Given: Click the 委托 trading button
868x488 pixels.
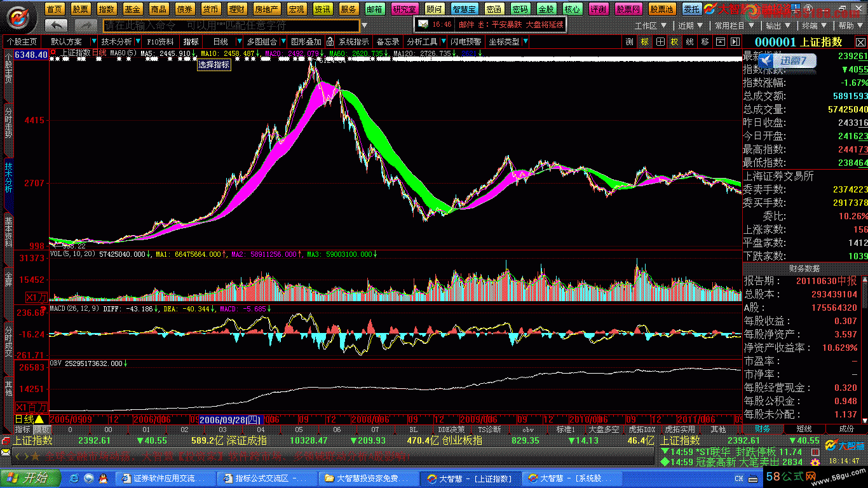Looking at the screenshot, I should (692, 9).
